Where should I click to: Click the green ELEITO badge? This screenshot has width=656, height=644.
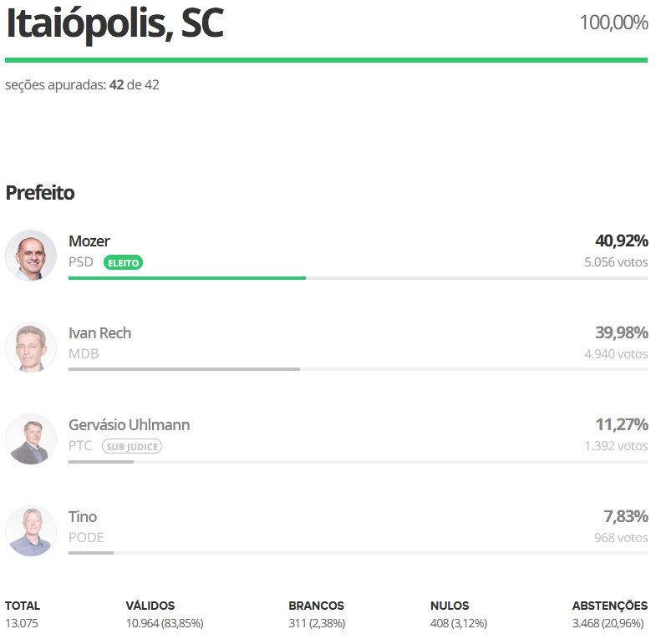123,262
